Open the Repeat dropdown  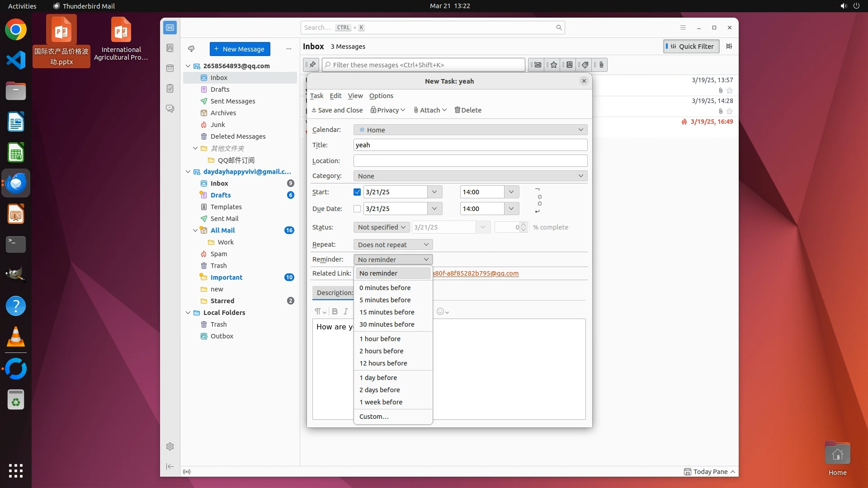click(393, 244)
